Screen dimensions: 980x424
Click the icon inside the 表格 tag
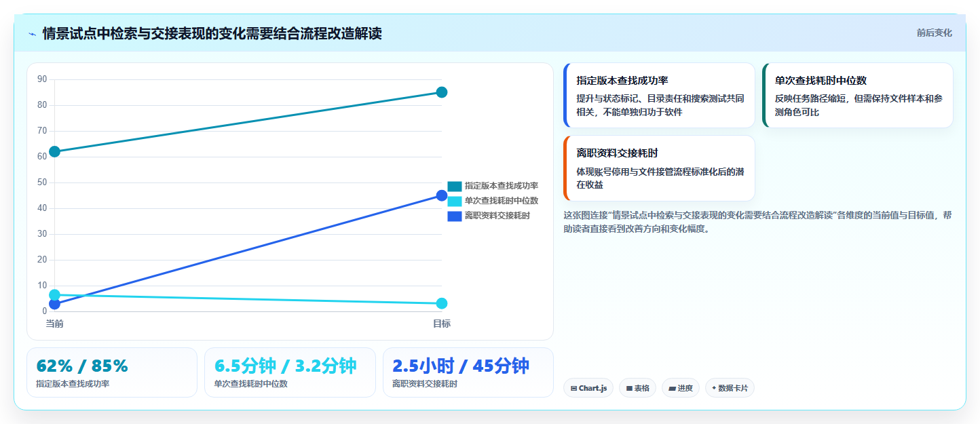pos(629,389)
